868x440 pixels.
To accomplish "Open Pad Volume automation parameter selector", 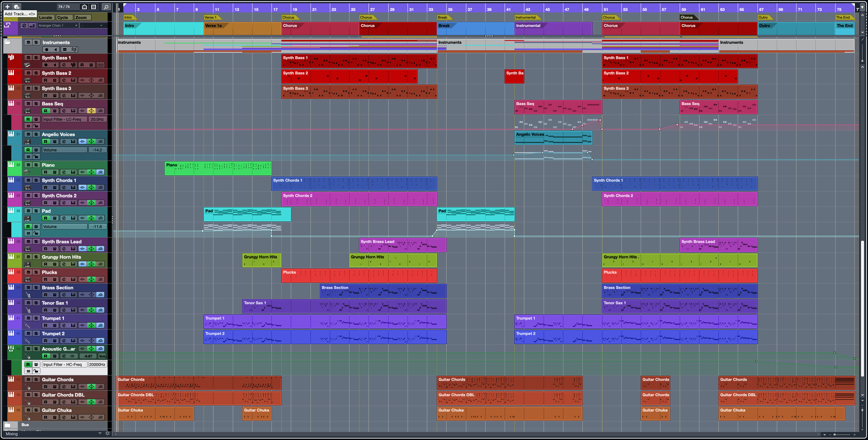I will coord(65,227).
